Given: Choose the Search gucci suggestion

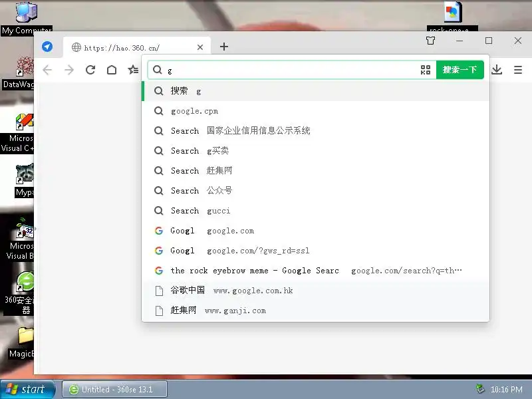Looking at the screenshot, I should coord(315,211).
